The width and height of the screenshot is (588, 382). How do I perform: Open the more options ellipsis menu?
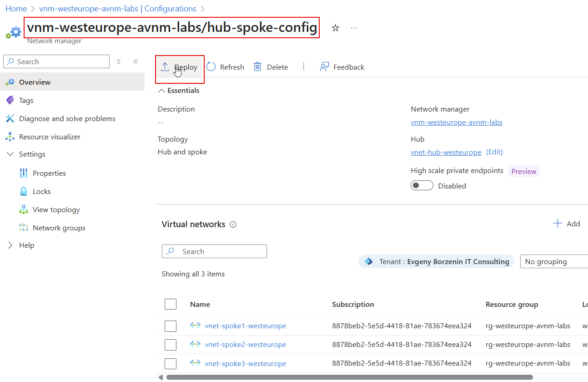[x=354, y=28]
